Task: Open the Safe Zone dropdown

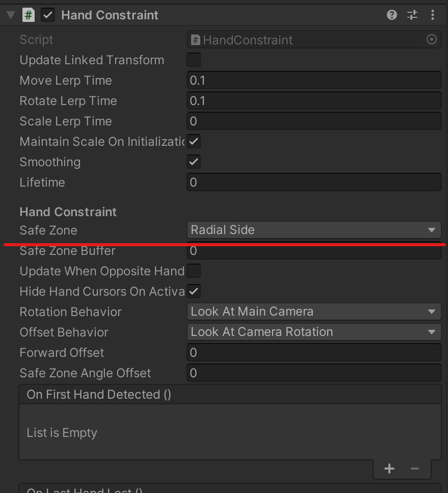Action: pos(313,230)
